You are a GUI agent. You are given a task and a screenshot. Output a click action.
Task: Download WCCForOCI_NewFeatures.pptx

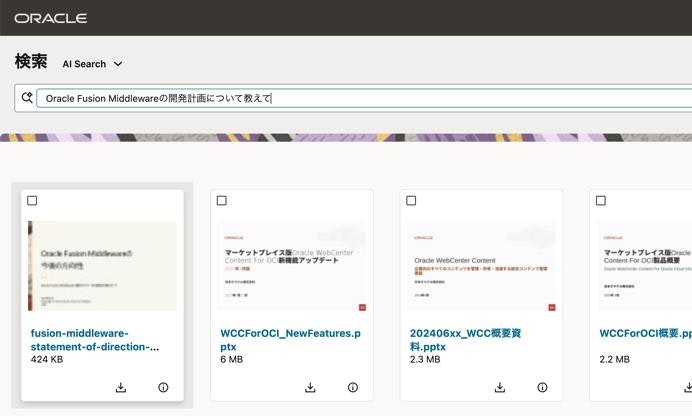(x=310, y=387)
